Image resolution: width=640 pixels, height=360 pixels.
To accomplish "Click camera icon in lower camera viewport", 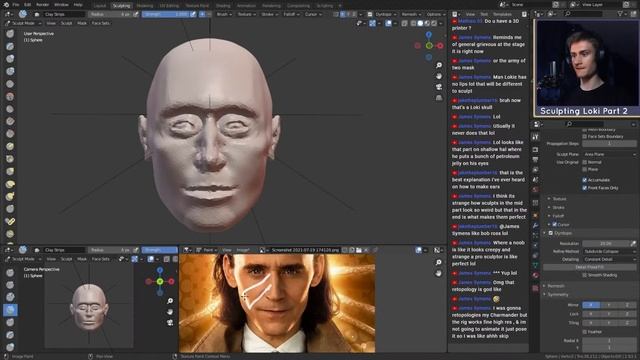I will click(170, 322).
